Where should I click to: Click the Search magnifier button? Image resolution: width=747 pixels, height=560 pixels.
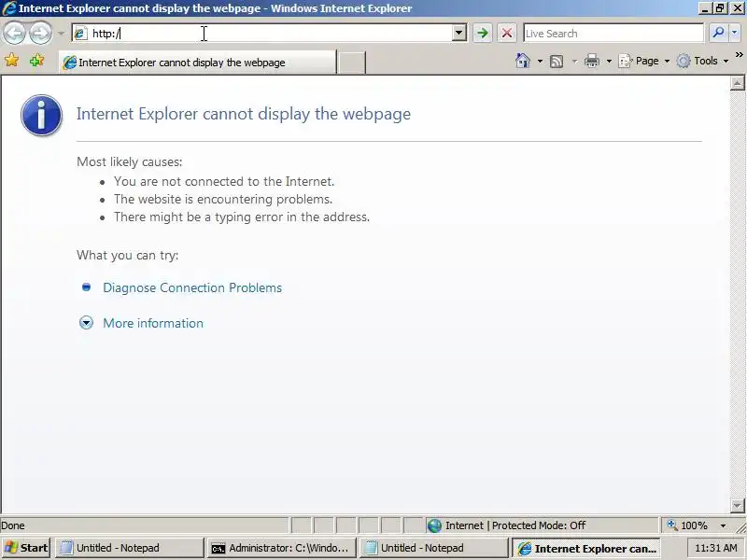[718, 33]
